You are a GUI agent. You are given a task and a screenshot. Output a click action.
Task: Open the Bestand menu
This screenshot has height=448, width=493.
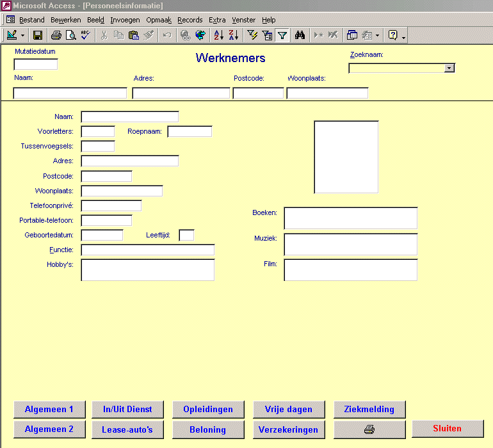pos(32,20)
